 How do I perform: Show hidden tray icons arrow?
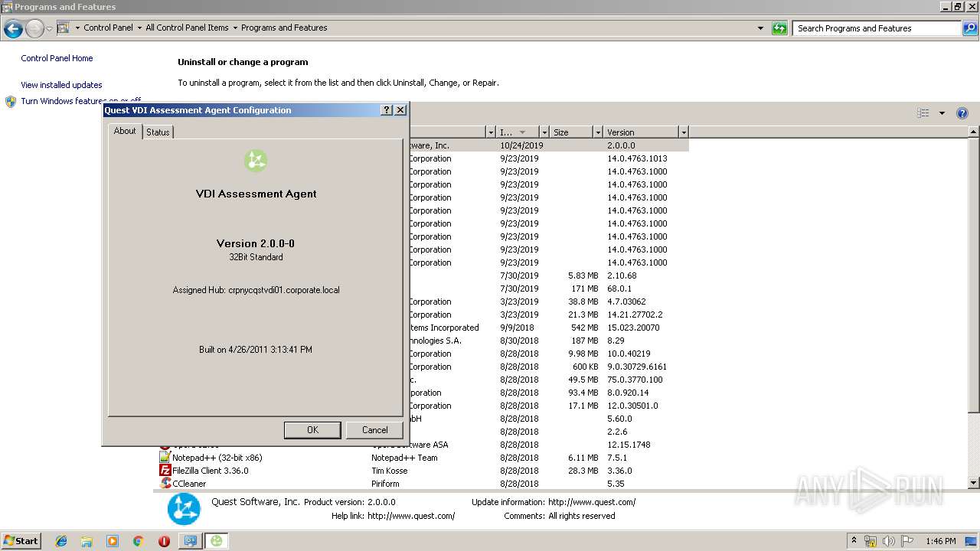854,541
